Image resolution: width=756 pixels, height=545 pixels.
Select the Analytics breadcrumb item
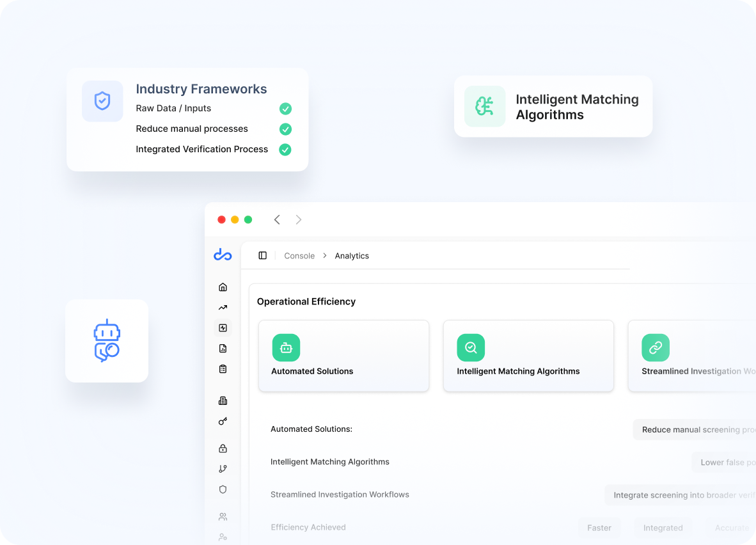[352, 256]
